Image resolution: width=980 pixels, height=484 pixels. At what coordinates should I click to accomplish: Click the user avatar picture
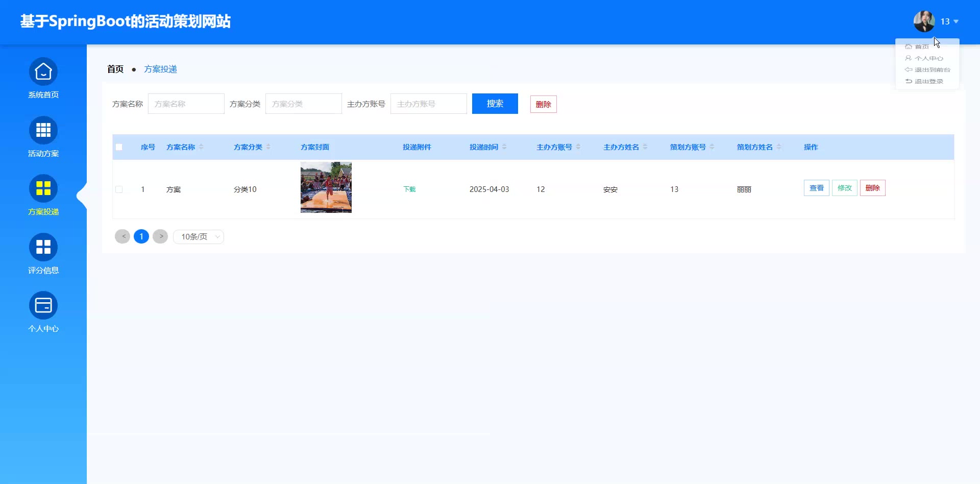click(x=924, y=21)
